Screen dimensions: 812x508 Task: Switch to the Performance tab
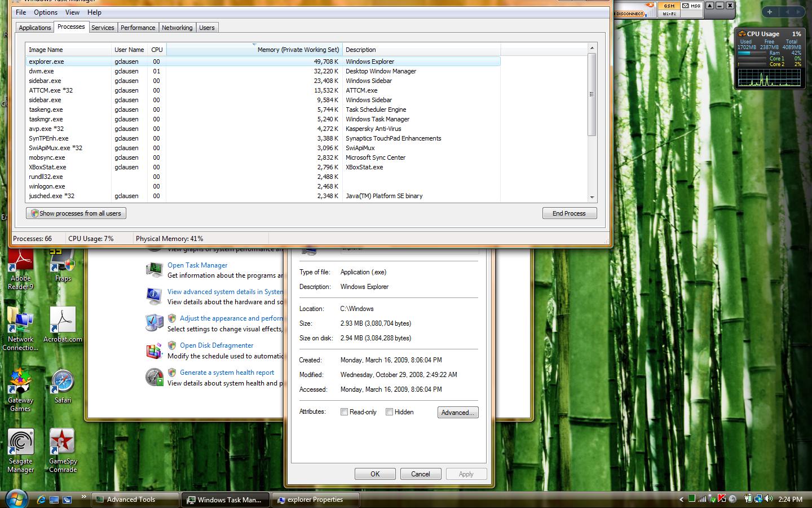(138, 28)
